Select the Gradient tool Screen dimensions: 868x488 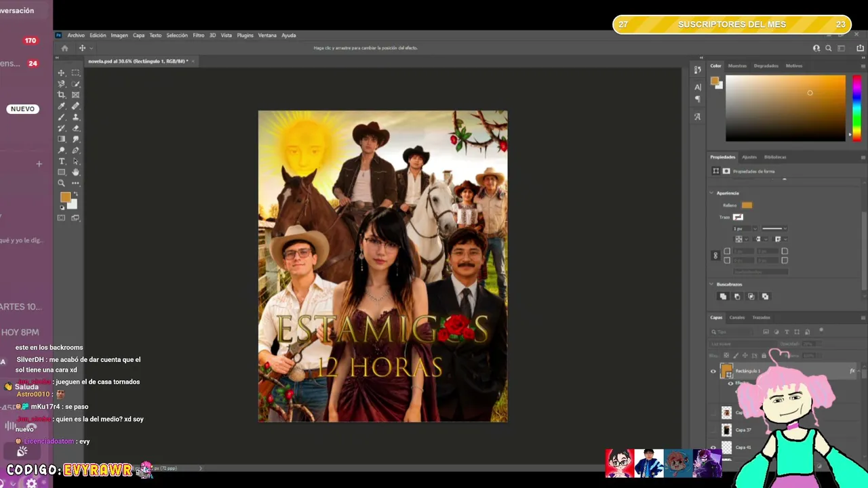pyautogui.click(x=61, y=139)
